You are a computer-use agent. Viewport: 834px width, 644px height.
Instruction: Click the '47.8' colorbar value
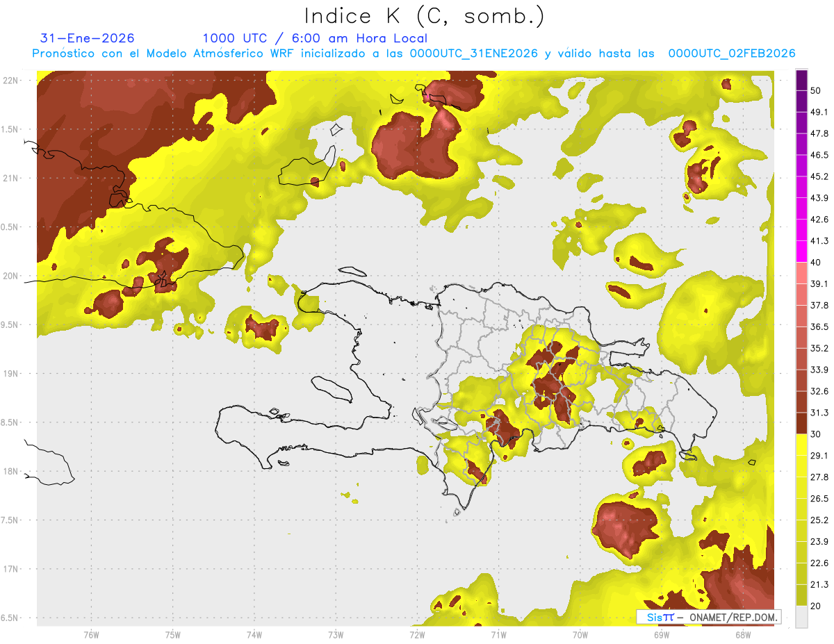[x=819, y=133]
